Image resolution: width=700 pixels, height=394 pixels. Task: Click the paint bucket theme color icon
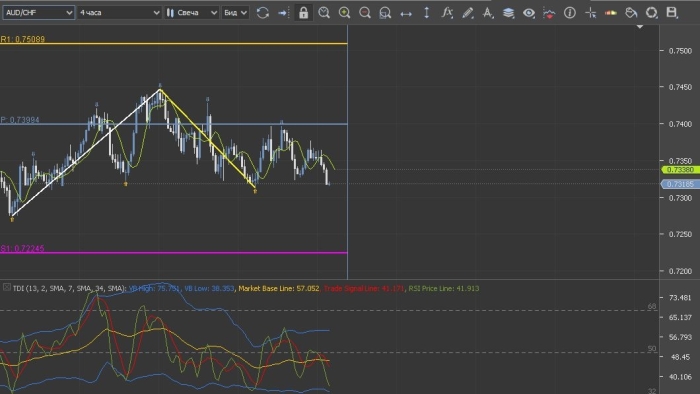631,12
